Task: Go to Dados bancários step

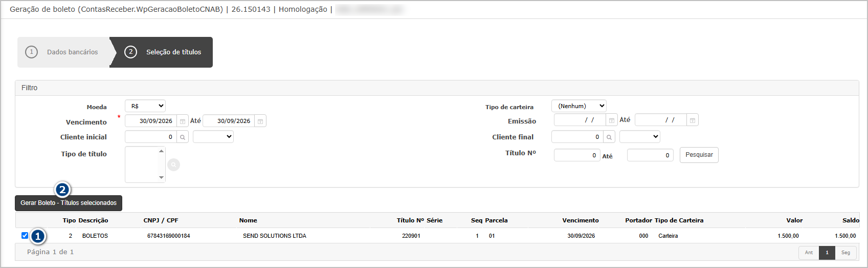Action: coord(63,52)
